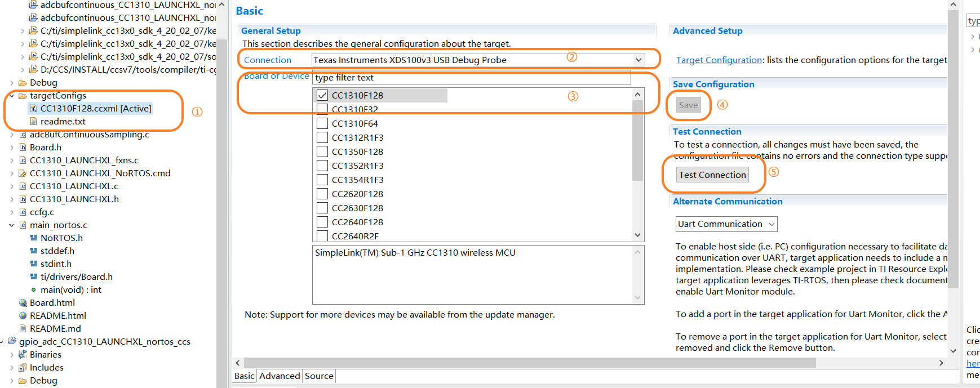Click the gpio_adc_CC1310_LAUNCHXL_nortos_ccs project icon

click(12, 341)
